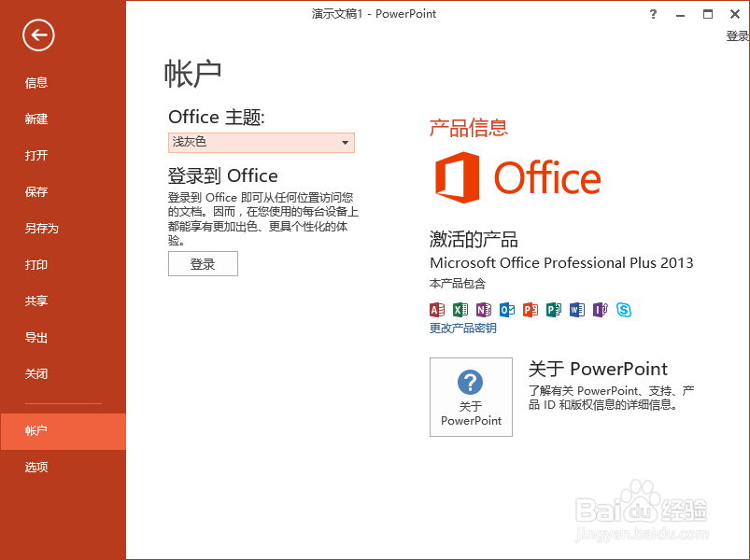Click the Skype/Lync icon in product list
This screenshot has height=560, width=750.
(x=624, y=310)
